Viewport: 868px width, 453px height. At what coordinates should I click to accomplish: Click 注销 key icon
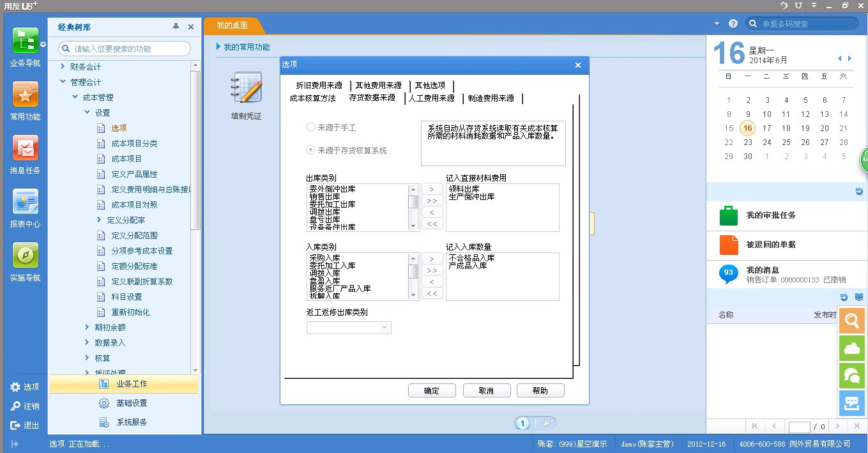coord(16,406)
